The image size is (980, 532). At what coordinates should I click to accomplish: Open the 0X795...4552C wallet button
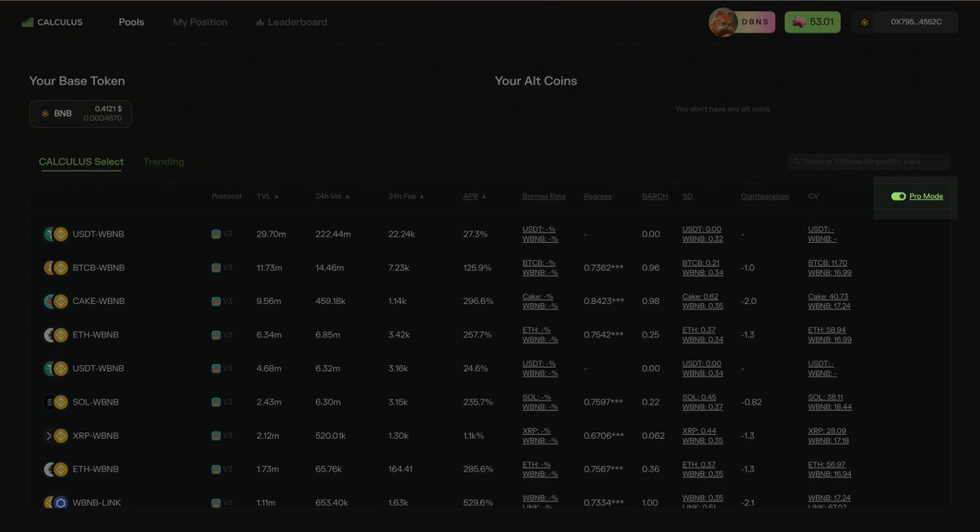903,22
